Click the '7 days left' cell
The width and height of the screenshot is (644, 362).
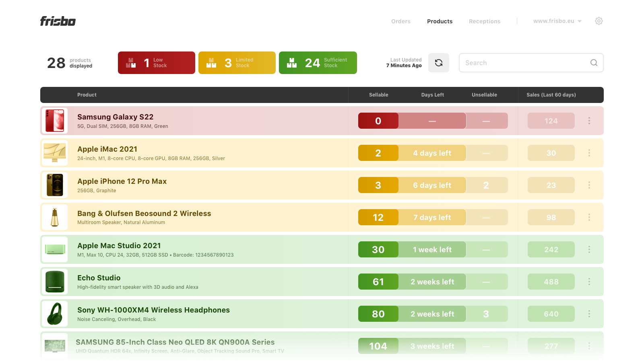tap(432, 217)
